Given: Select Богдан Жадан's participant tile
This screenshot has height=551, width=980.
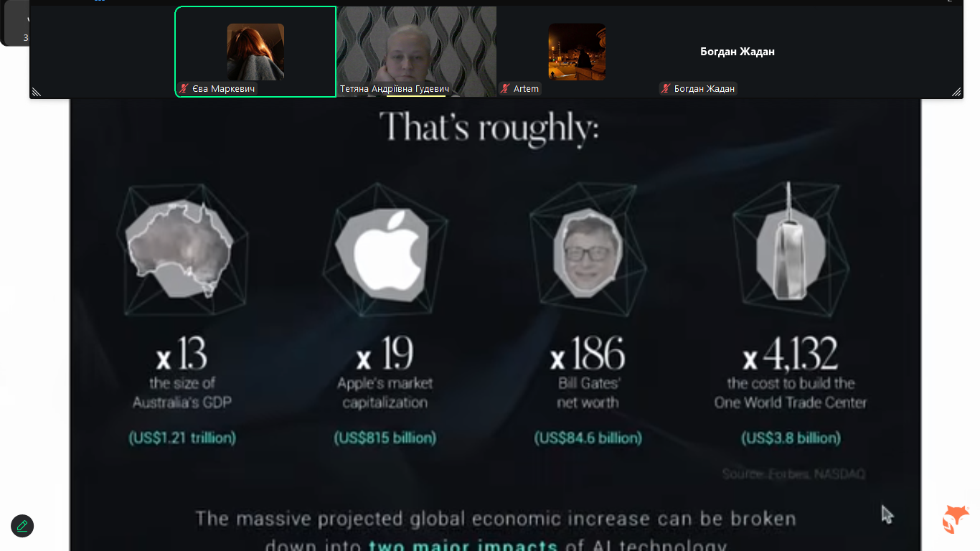Looking at the screenshot, I should (738, 52).
